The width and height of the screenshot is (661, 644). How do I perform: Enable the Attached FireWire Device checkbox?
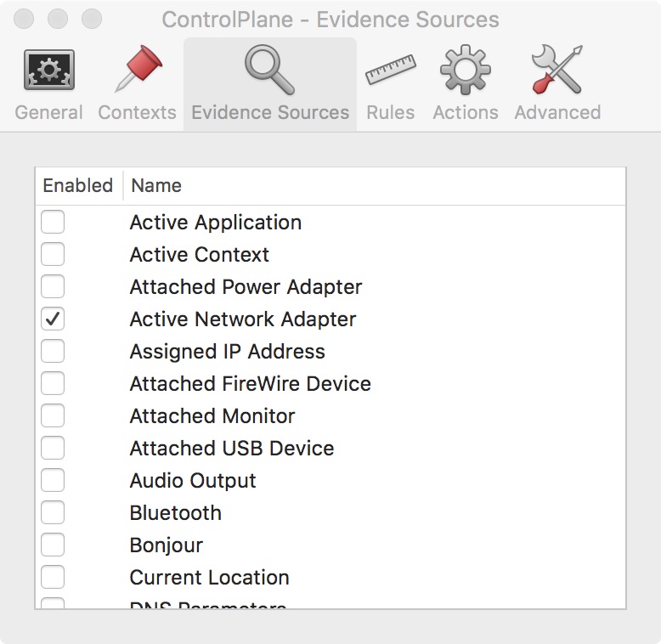tap(53, 383)
